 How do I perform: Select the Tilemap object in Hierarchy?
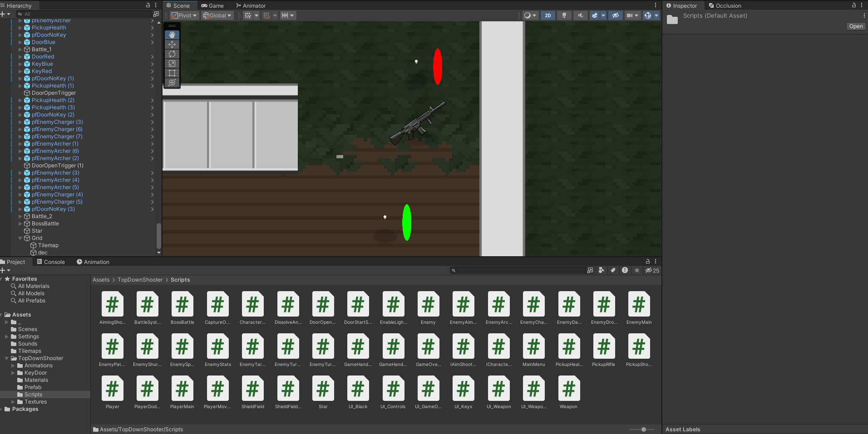(49, 245)
